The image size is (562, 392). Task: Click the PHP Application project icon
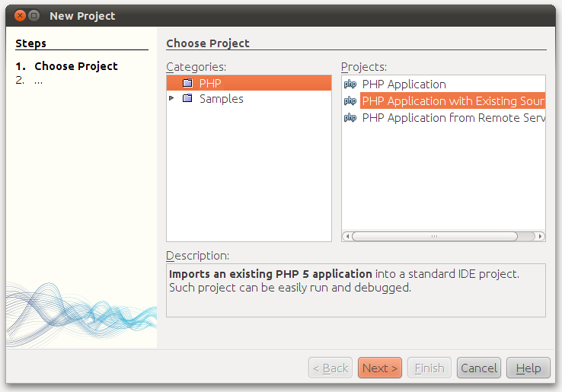coord(350,84)
